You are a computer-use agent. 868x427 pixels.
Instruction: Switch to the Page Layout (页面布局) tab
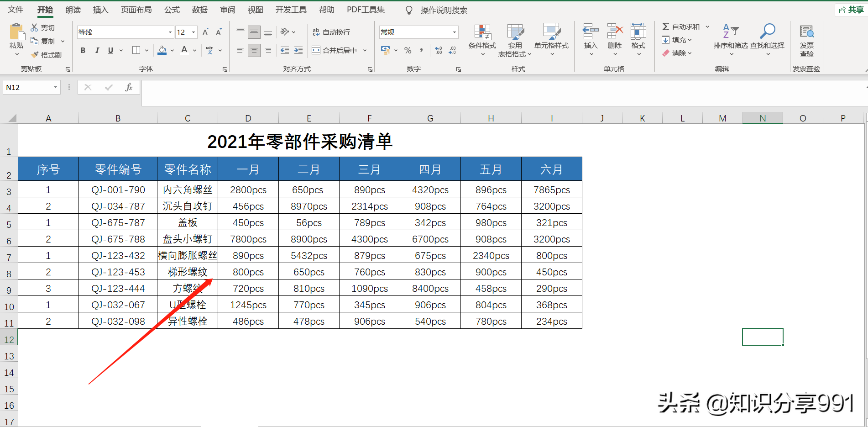136,10
